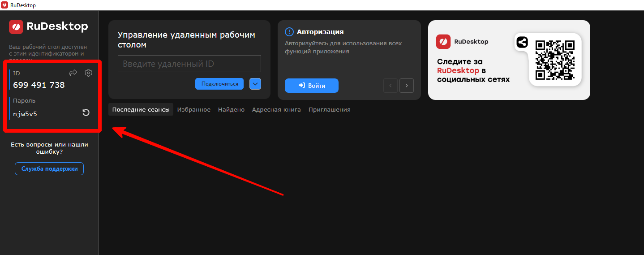
Task: Switch to Приглашения tab
Action: (330, 109)
